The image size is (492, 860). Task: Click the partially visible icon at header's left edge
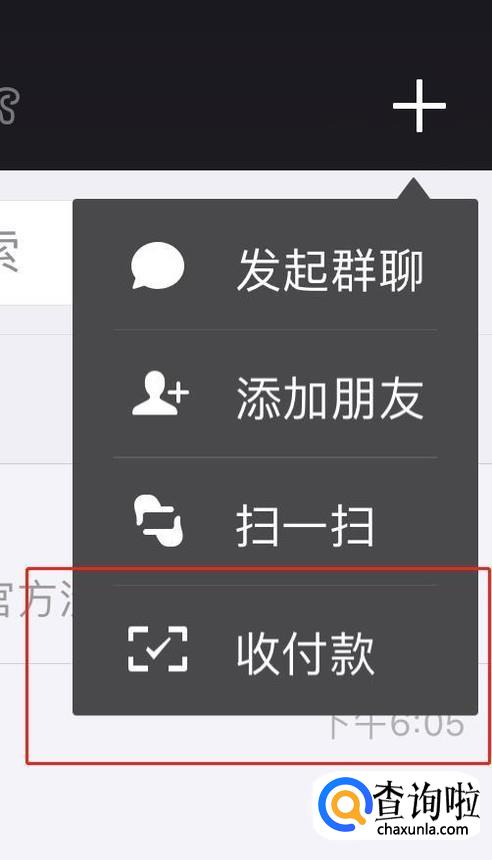click(x=9, y=104)
